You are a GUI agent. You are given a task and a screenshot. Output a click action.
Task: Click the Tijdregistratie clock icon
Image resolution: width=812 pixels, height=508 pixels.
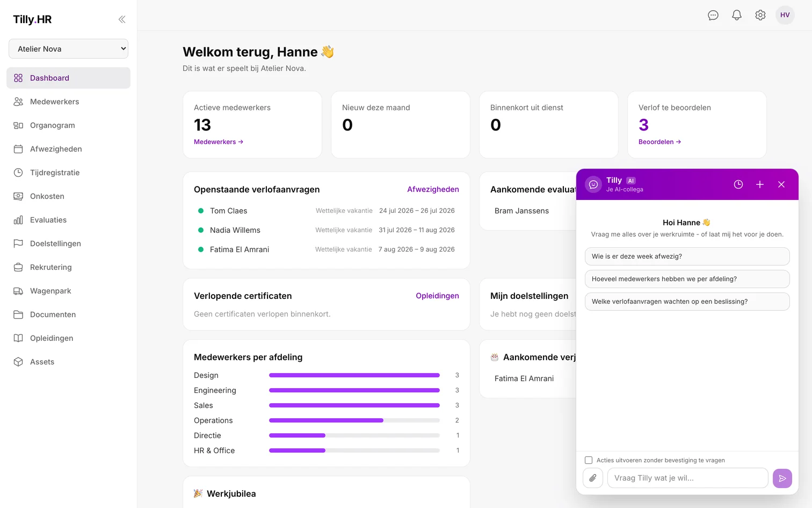pyautogui.click(x=18, y=173)
